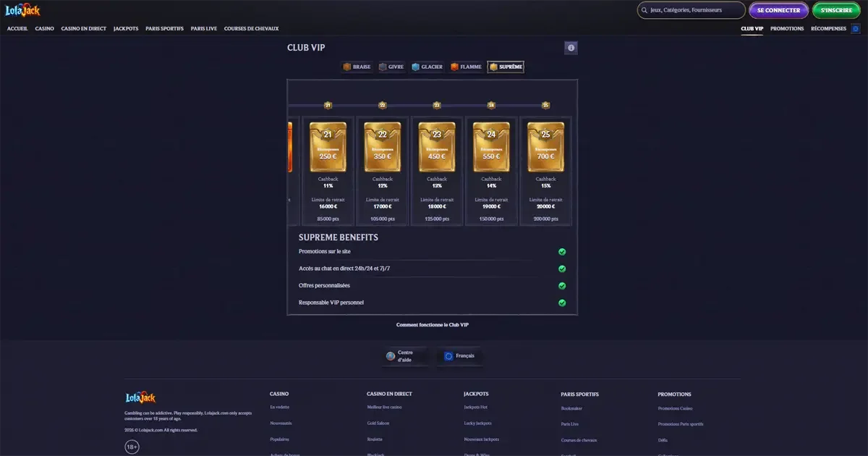Open Roulette footer link

point(375,439)
